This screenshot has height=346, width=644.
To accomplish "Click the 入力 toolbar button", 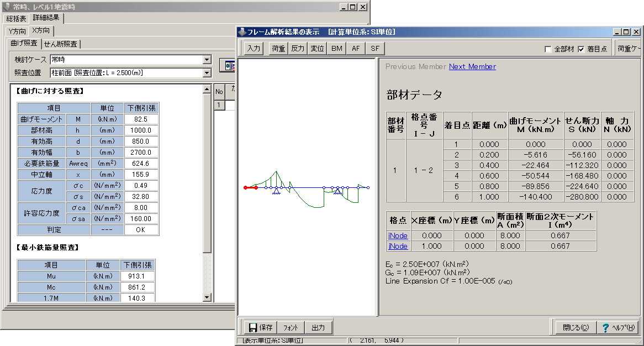I will (254, 49).
